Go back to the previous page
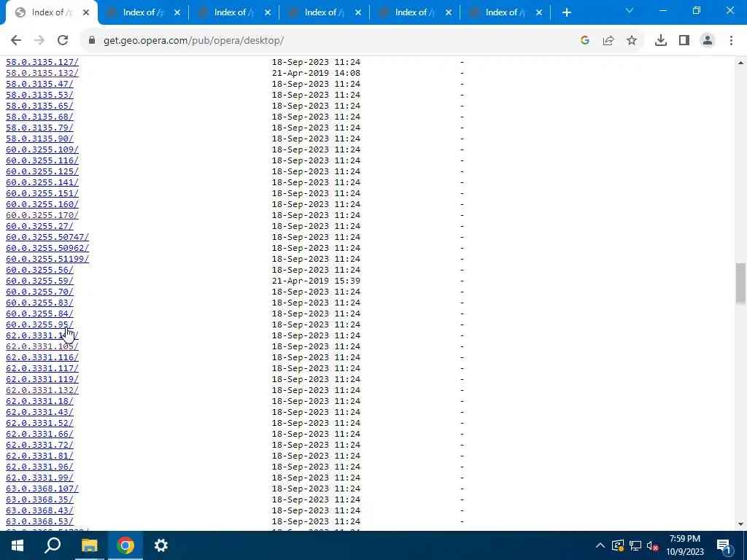Screen dimensions: 747x560 [16, 41]
